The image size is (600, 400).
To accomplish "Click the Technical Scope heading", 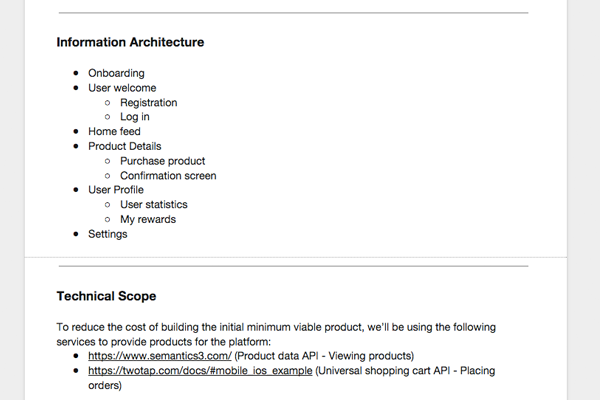I will (x=106, y=296).
